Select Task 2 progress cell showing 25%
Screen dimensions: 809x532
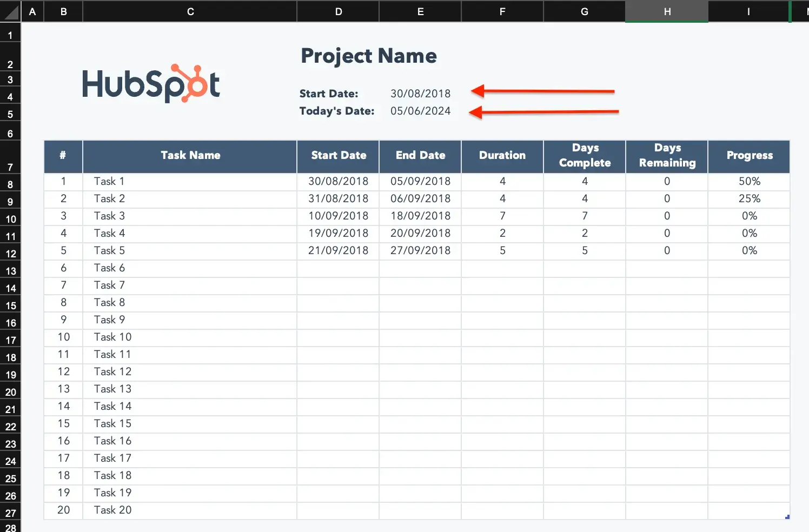[749, 199]
